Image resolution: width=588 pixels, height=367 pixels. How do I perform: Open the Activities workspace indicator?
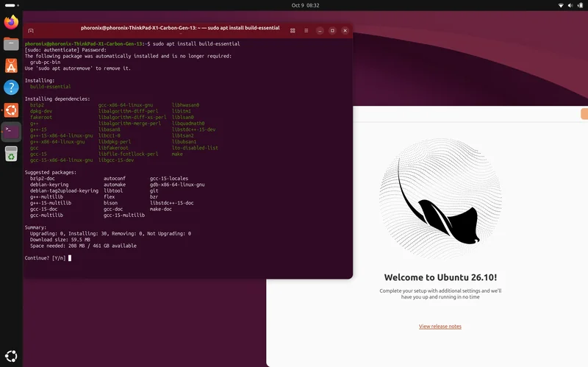(12, 5)
